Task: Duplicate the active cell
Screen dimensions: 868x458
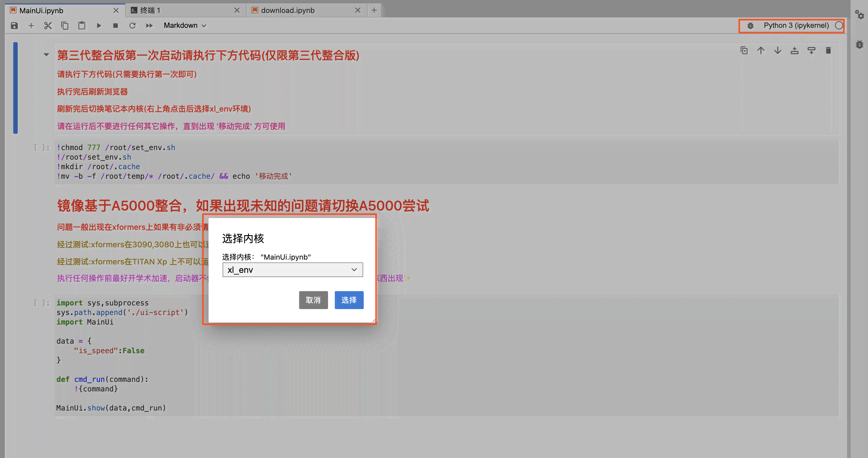Action: coord(744,51)
